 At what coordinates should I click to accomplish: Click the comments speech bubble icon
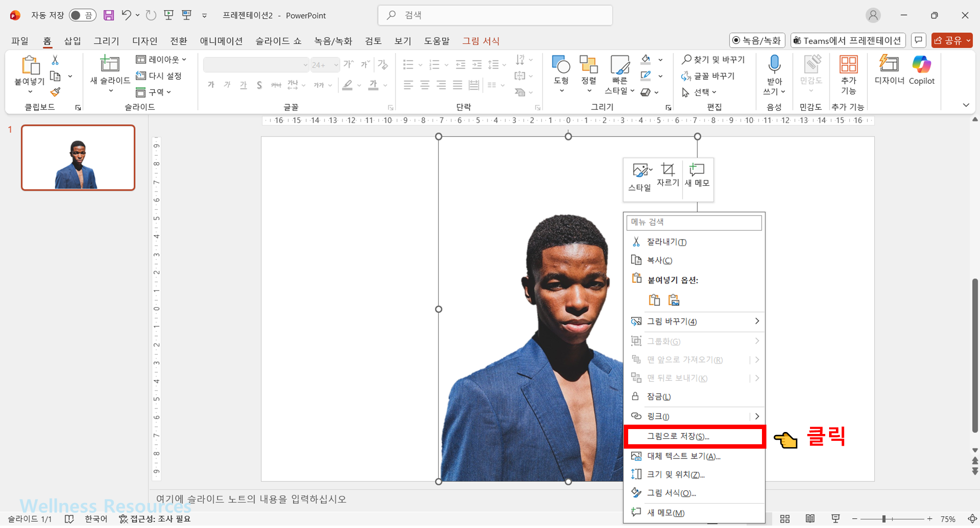pyautogui.click(x=919, y=40)
